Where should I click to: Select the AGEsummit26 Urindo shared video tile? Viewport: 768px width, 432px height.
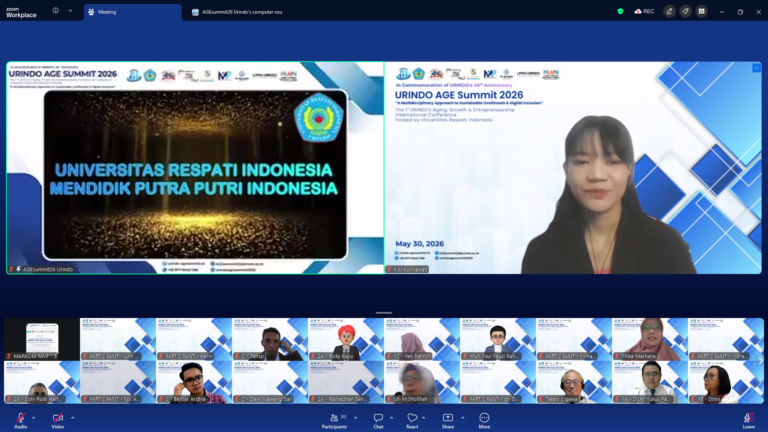click(x=195, y=168)
